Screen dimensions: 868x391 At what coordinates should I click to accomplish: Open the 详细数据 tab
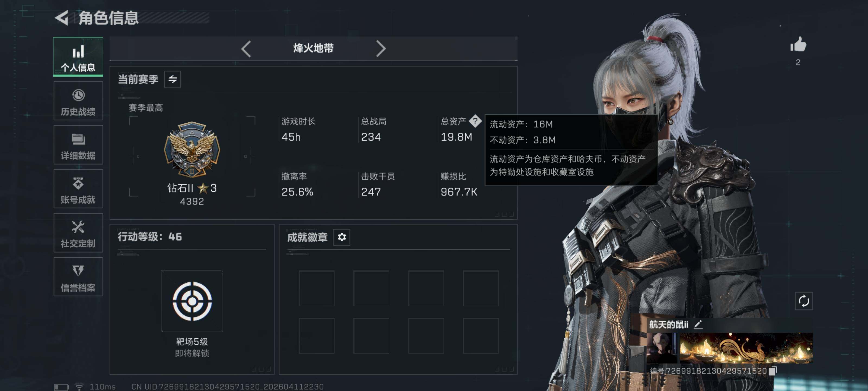pos(78,145)
